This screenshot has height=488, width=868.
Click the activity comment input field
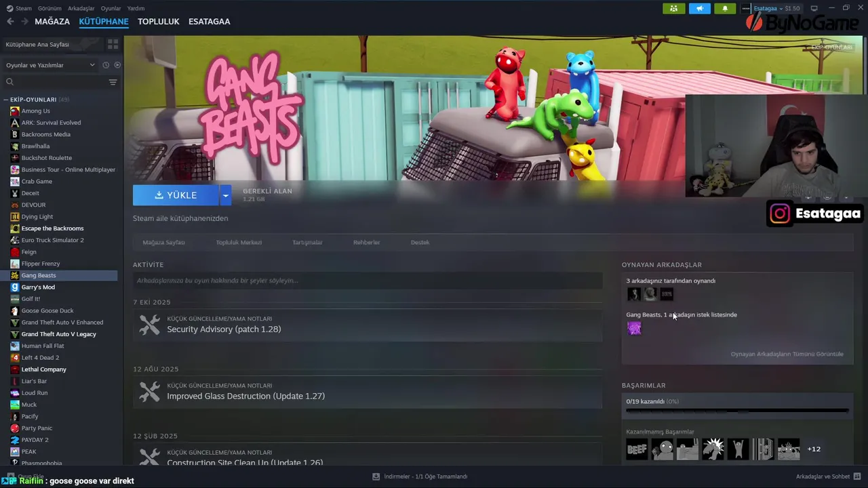[368, 281]
